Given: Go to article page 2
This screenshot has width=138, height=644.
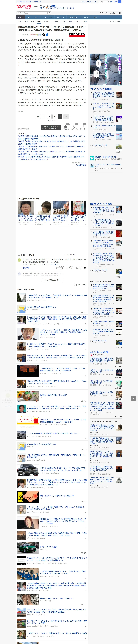Looking at the screenshot, I should pos(49,116).
